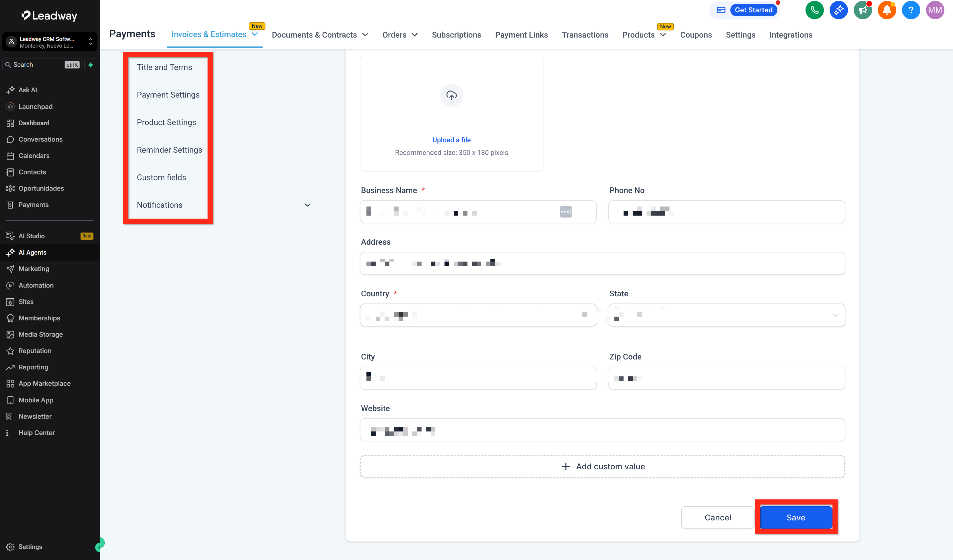
Task: Switch to the Subscriptions tab
Action: point(456,35)
